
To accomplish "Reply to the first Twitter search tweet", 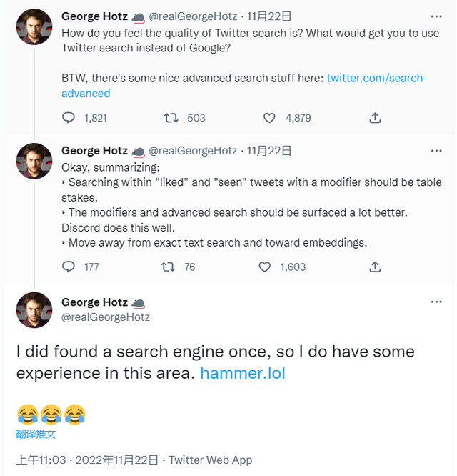I will (x=69, y=118).
